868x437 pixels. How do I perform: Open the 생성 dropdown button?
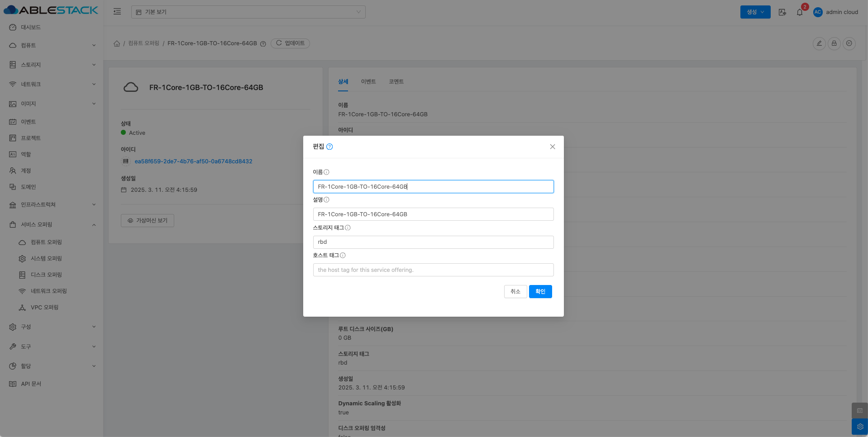pyautogui.click(x=755, y=12)
